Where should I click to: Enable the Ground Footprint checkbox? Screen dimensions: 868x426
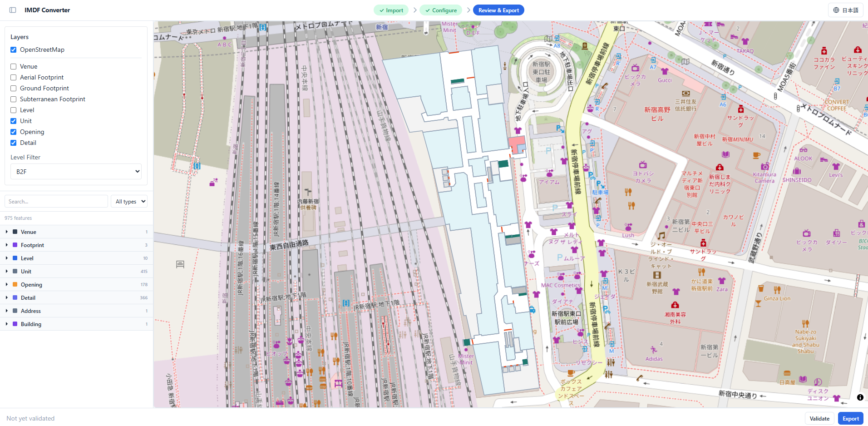click(x=14, y=89)
